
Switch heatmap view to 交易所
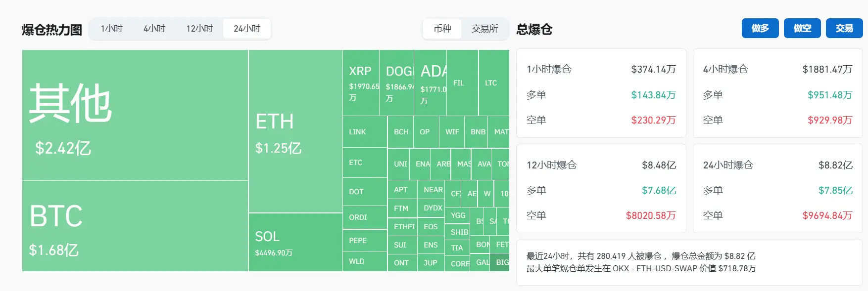[x=484, y=29]
